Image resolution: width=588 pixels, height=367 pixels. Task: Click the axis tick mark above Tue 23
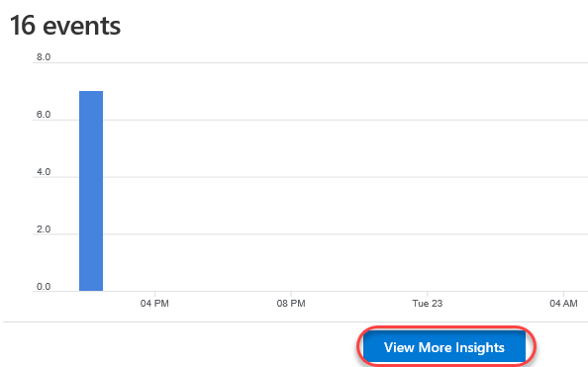pyautogui.click(x=428, y=294)
